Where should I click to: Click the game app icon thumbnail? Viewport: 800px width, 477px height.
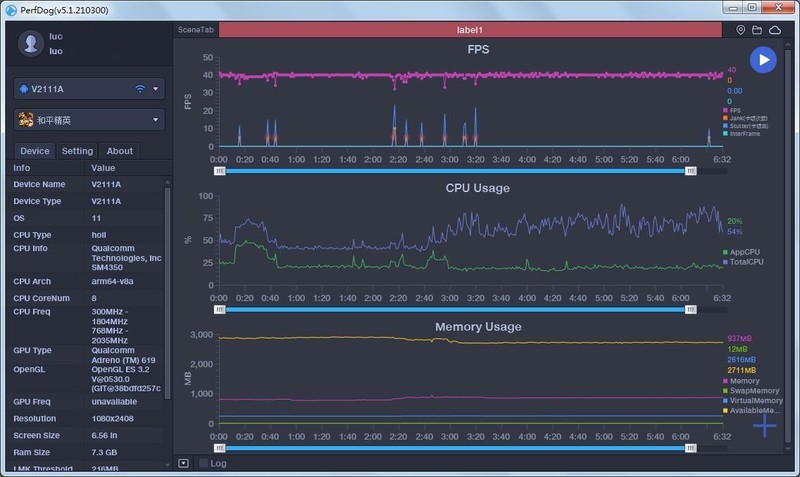point(25,120)
